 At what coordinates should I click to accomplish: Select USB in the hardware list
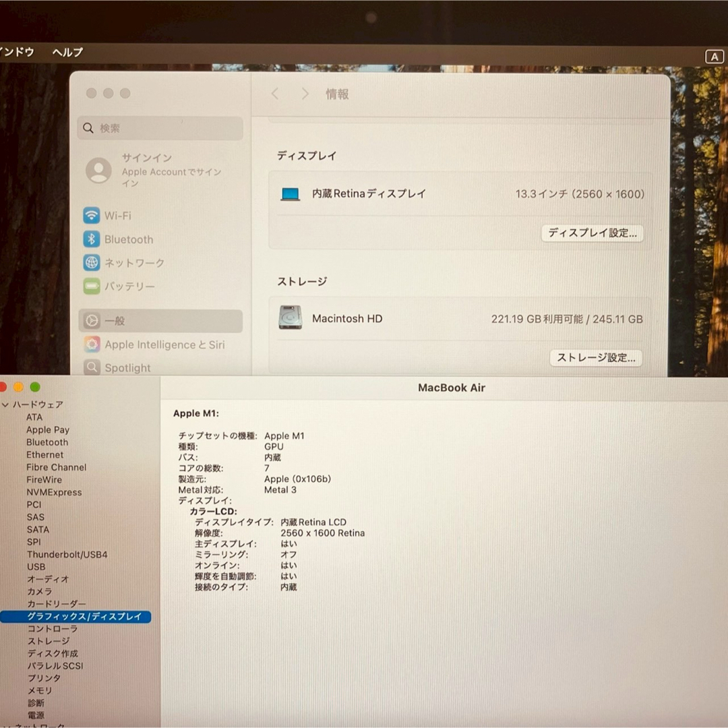point(36,567)
